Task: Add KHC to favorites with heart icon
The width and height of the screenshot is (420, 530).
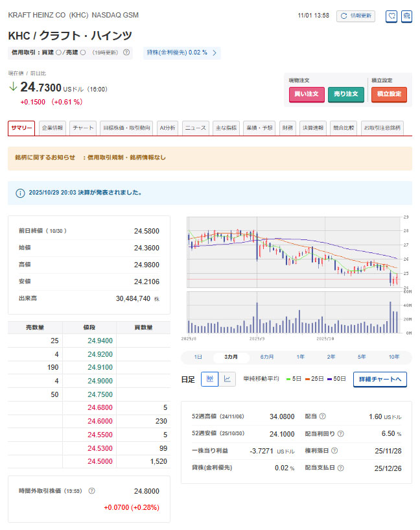Action: click(x=391, y=16)
